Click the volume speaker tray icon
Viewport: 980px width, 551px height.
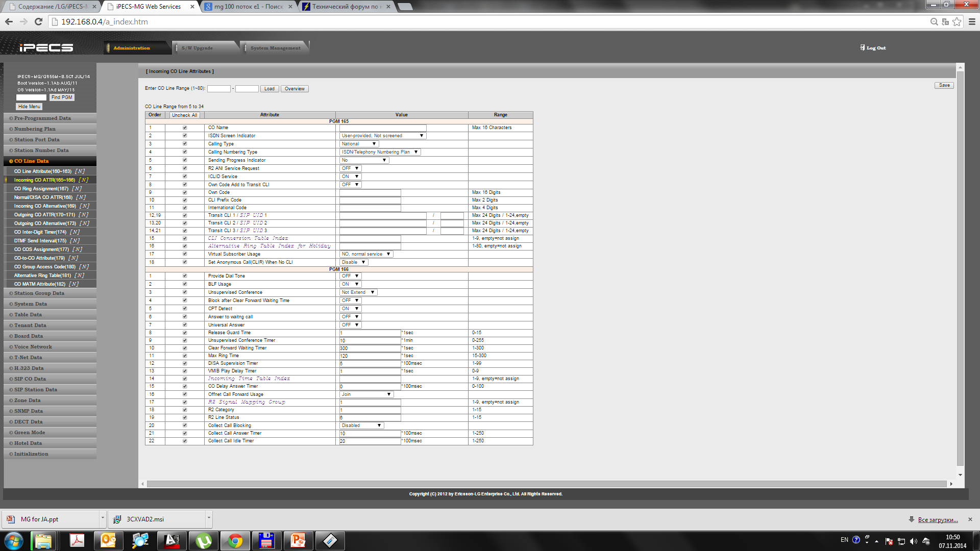click(913, 541)
